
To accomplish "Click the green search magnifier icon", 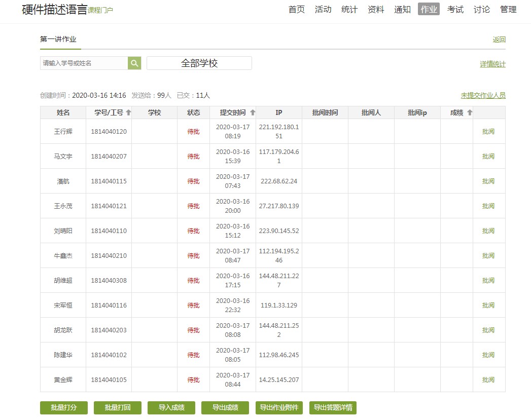I will click(134, 63).
